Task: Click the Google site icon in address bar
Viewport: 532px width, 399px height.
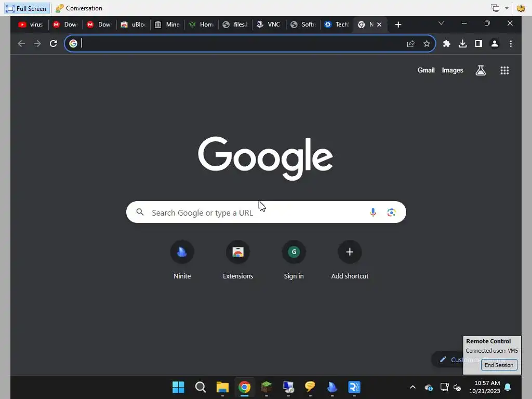Action: click(x=73, y=44)
